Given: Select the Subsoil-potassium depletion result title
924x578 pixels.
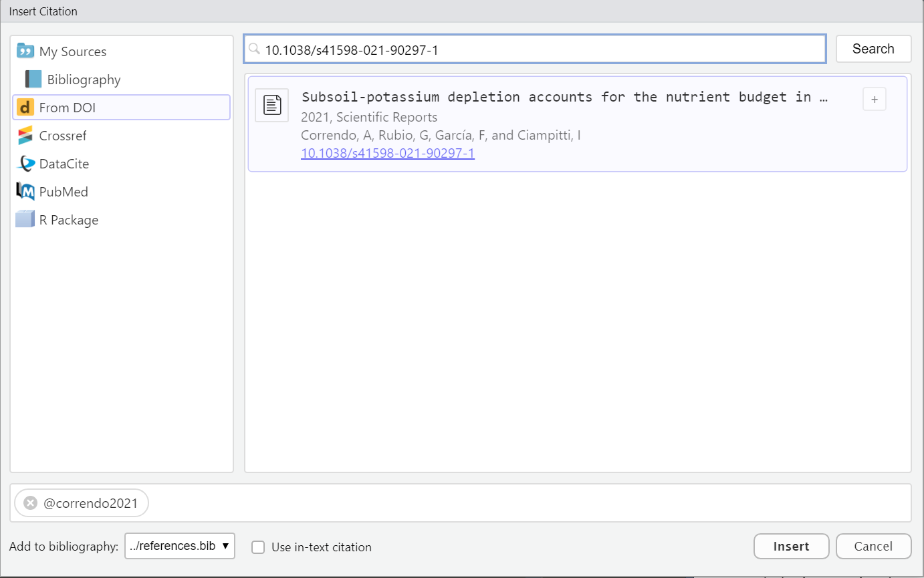Looking at the screenshot, I should (565, 97).
